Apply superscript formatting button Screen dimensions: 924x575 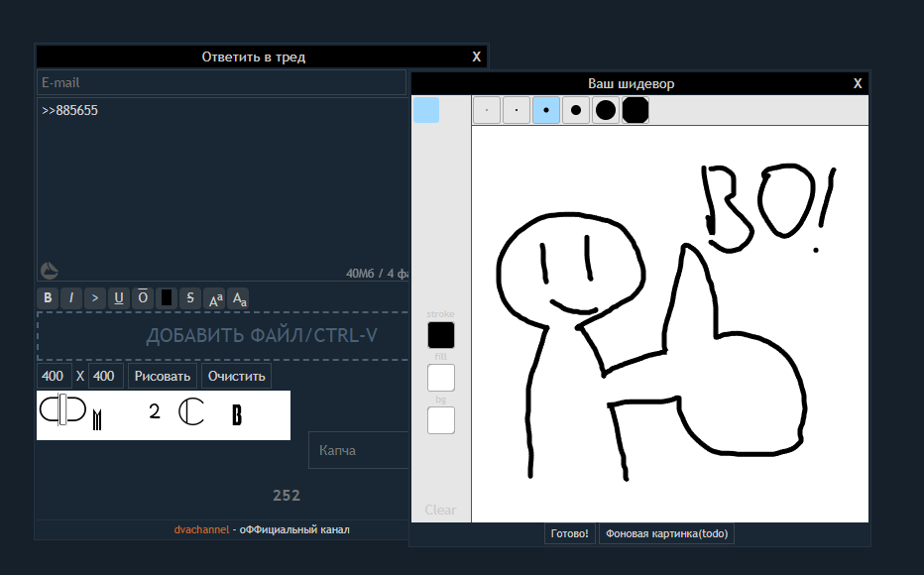(215, 298)
